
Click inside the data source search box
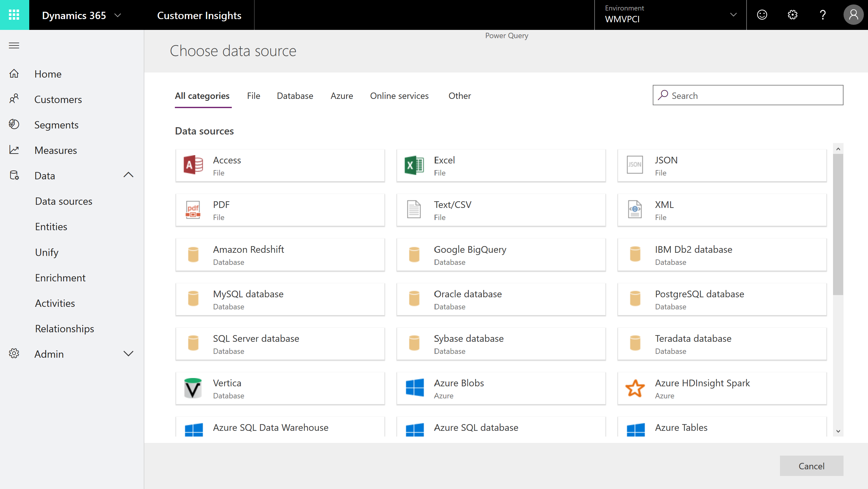747,95
